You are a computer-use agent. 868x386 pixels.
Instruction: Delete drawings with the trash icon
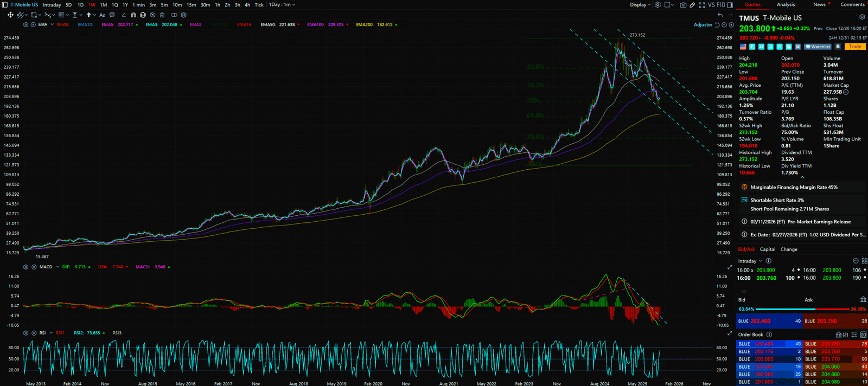(162, 15)
